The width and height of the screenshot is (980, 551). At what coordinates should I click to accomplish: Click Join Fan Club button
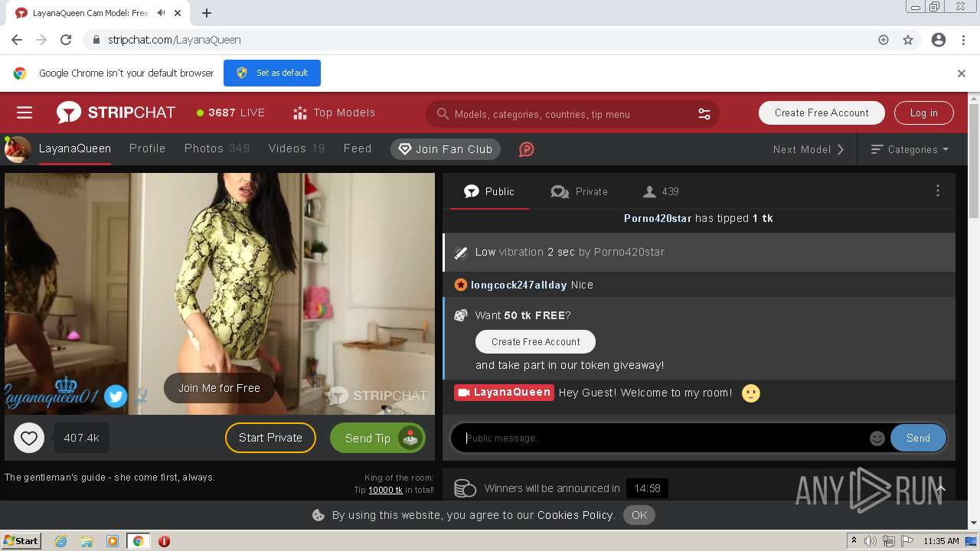coord(446,149)
